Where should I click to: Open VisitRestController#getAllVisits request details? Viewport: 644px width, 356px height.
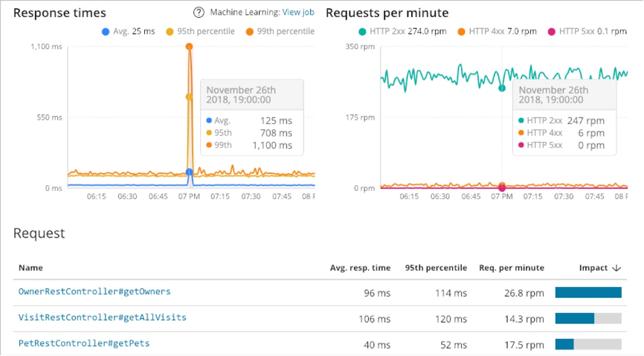[102, 318]
